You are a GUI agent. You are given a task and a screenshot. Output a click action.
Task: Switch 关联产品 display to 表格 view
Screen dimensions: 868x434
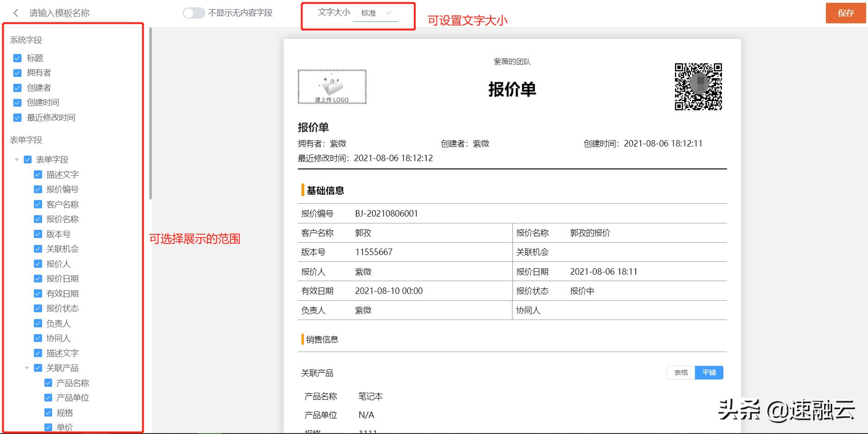[680, 372]
